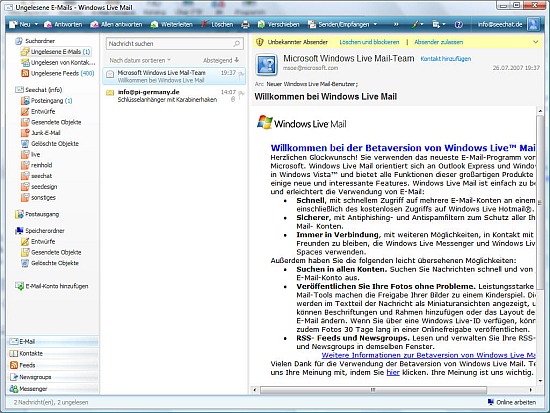Open the live folder
550x413 pixels.
31,155
